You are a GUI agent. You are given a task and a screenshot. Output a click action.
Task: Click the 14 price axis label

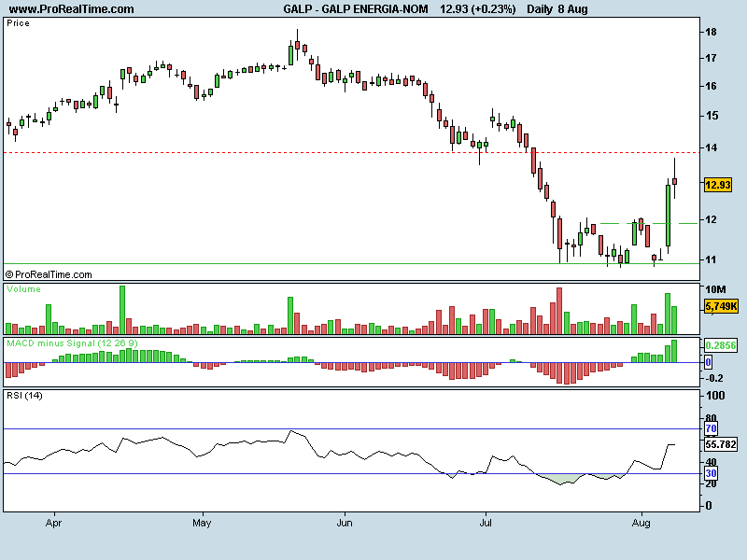(x=711, y=147)
